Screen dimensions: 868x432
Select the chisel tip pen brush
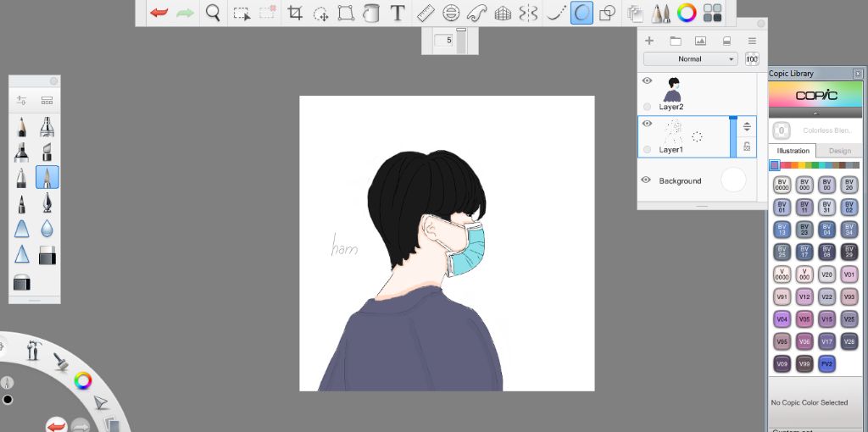click(47, 152)
